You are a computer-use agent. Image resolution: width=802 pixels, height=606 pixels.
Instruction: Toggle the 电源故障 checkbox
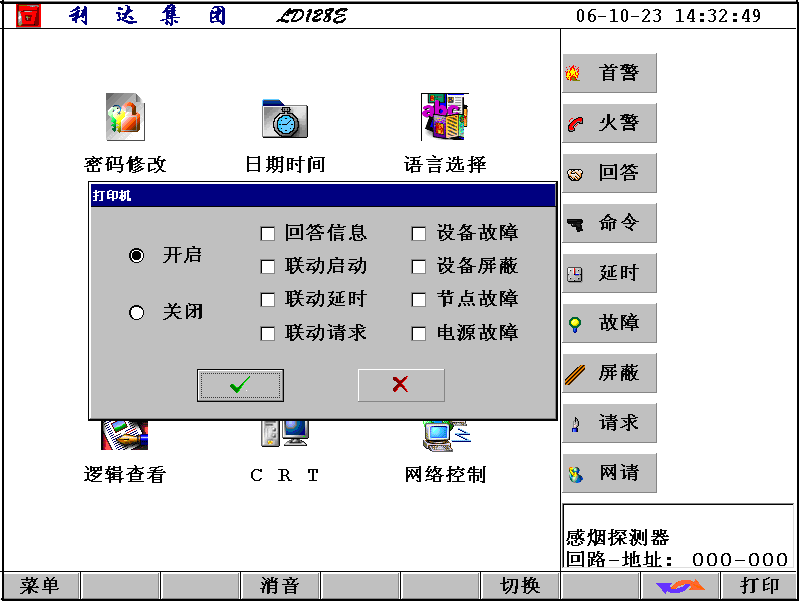[x=419, y=334]
